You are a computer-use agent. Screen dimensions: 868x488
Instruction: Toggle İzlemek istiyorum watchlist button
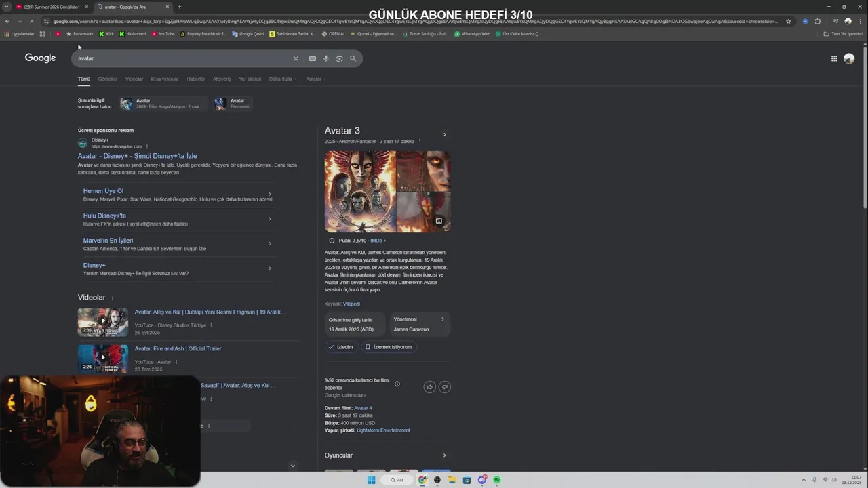coord(389,347)
